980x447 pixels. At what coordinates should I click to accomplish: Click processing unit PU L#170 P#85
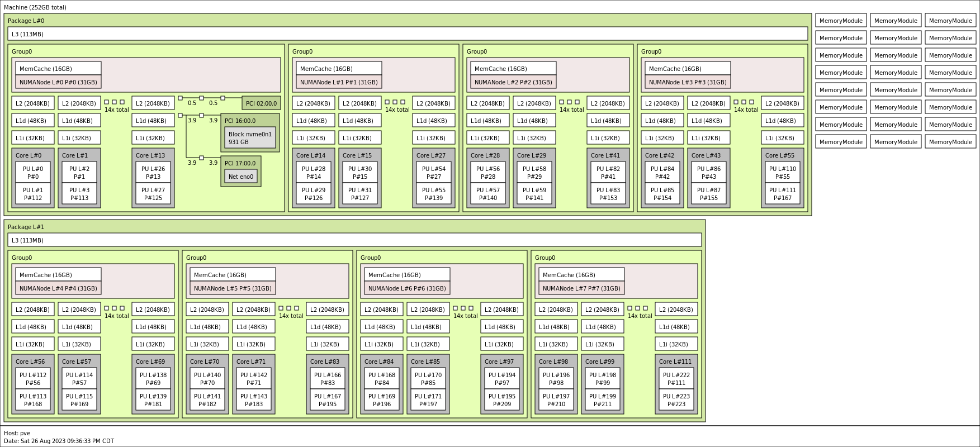coord(428,379)
